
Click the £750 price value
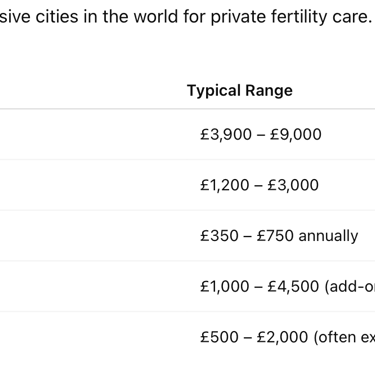click(x=276, y=236)
